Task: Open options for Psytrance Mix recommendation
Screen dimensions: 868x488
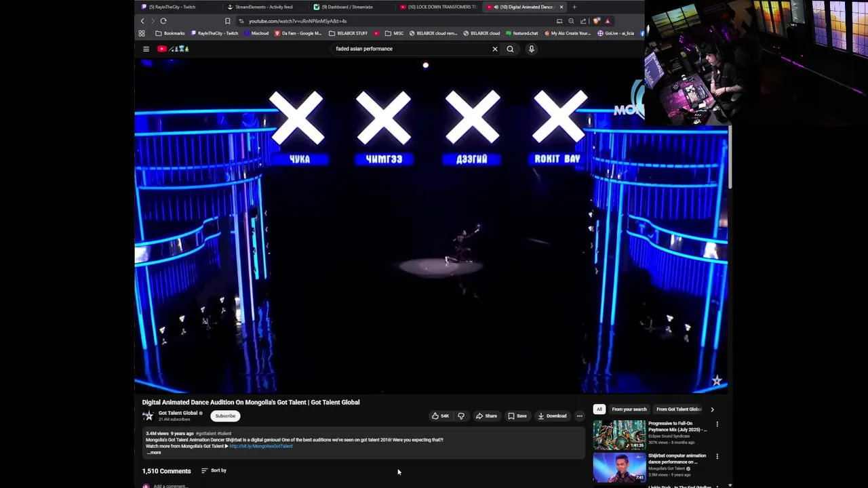Action: [x=717, y=424]
